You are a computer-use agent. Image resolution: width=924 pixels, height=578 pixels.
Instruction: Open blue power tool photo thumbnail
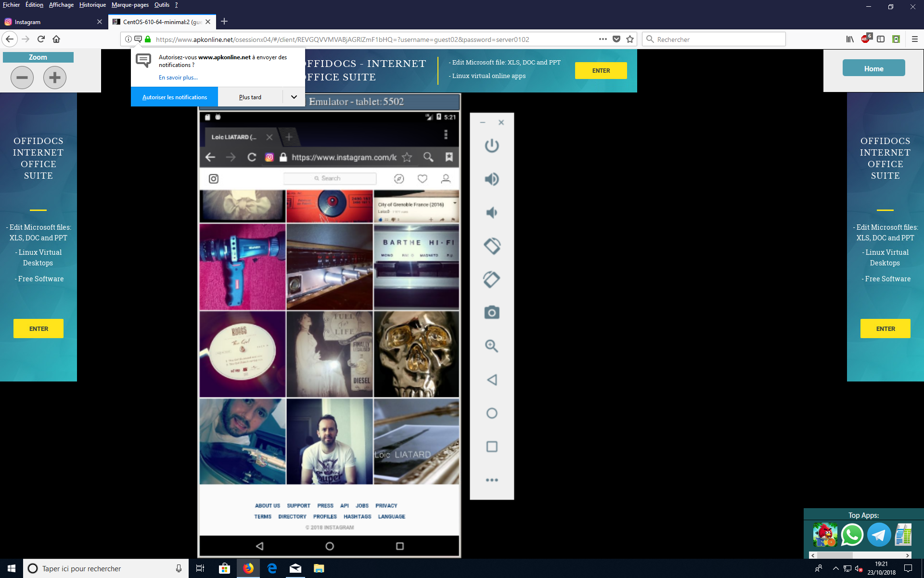pos(243,266)
